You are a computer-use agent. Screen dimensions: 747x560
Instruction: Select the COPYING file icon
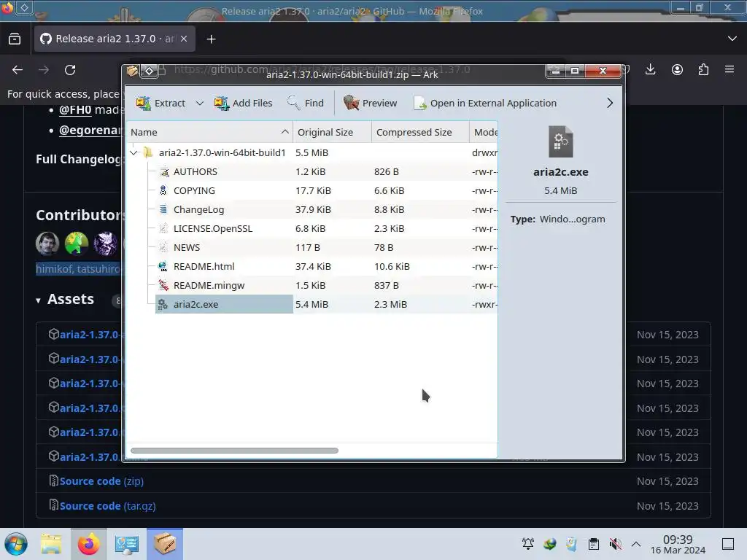(x=163, y=191)
